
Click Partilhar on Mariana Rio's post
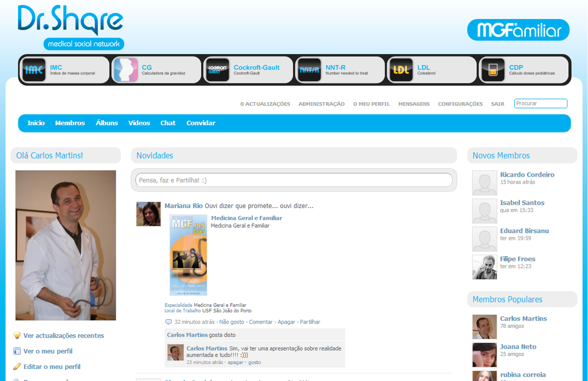[310, 322]
